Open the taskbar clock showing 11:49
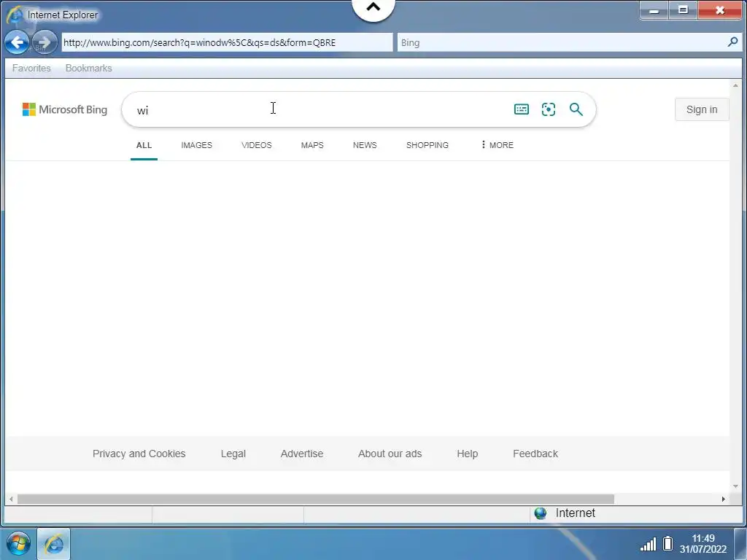747x560 pixels. pyautogui.click(x=703, y=543)
